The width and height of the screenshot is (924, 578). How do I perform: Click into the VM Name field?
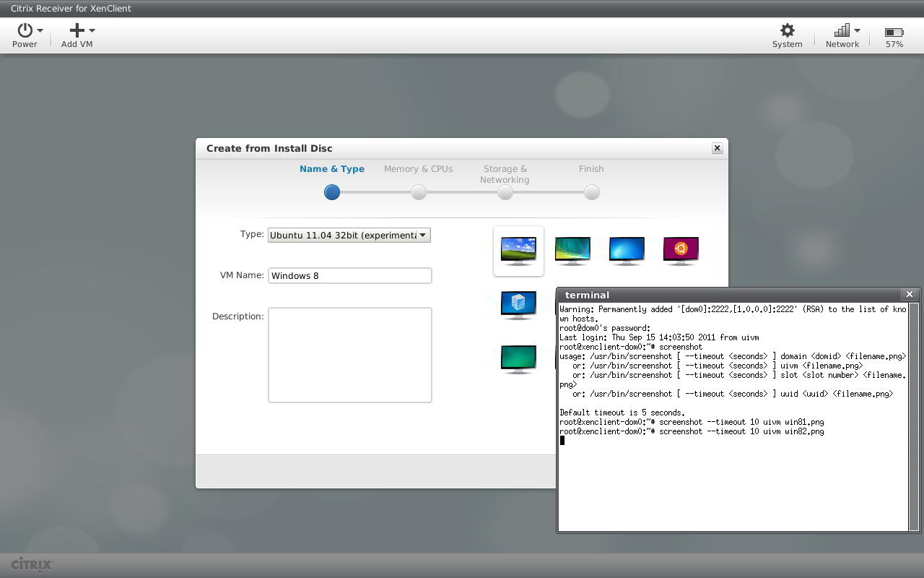pyautogui.click(x=350, y=275)
